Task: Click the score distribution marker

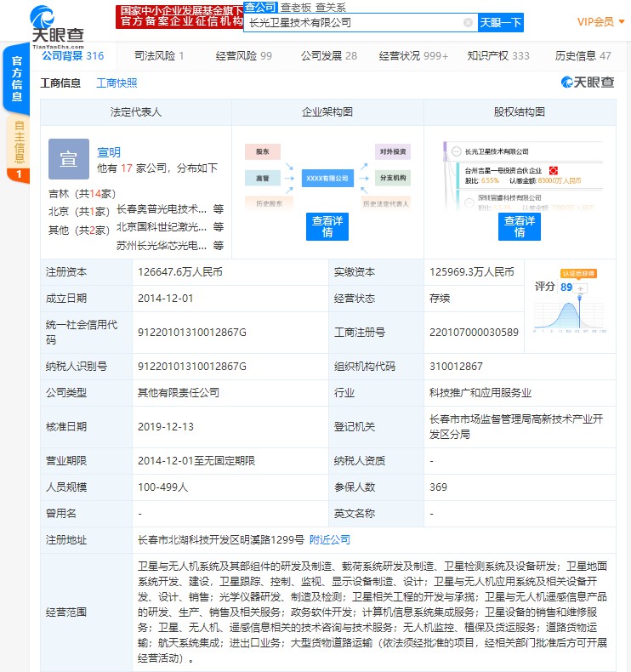Action: pyautogui.click(x=580, y=298)
